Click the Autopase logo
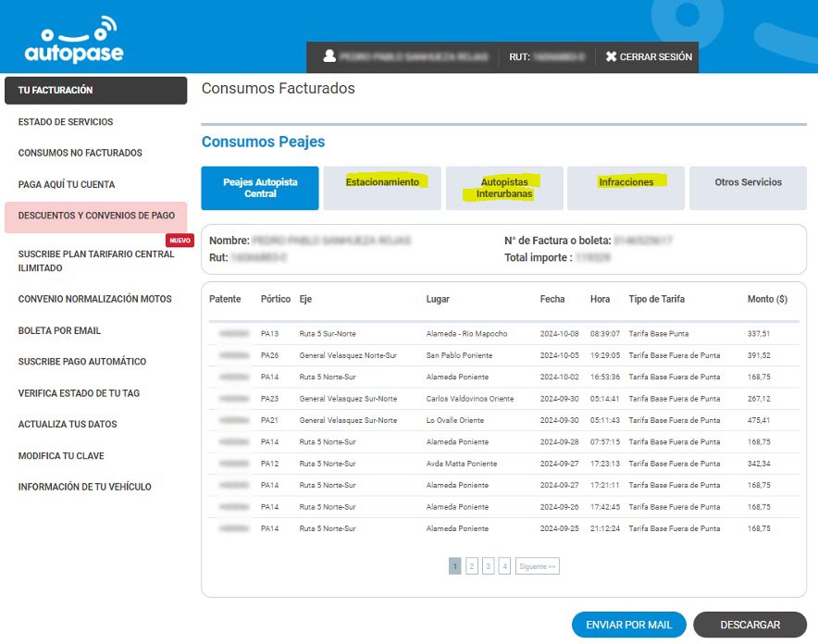The width and height of the screenshot is (818, 644). 73,40
